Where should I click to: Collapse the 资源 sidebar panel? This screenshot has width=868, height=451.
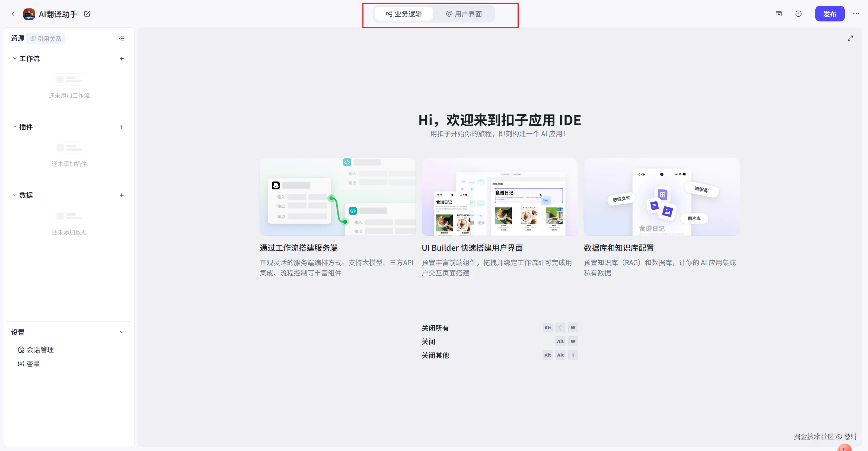tap(122, 39)
